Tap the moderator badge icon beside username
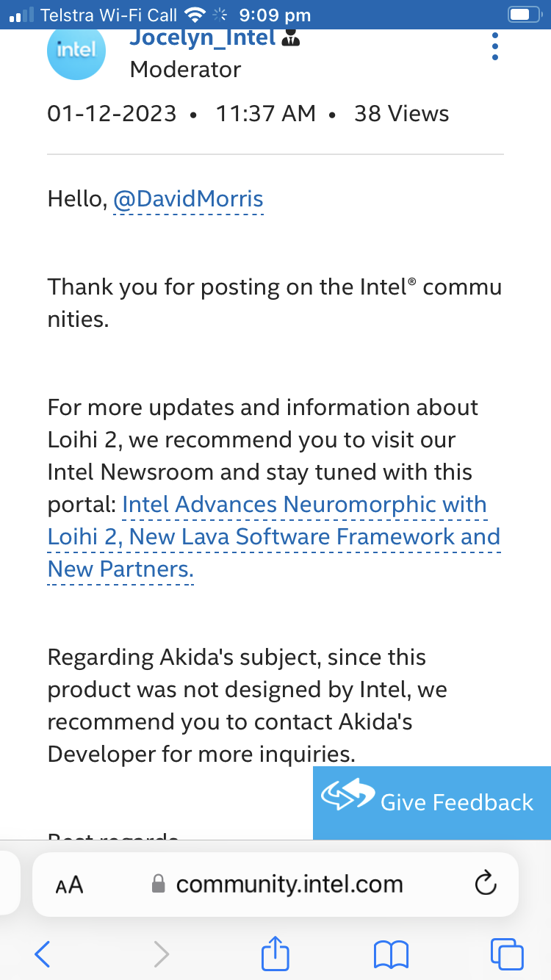This screenshot has height=980, width=551. [291, 38]
